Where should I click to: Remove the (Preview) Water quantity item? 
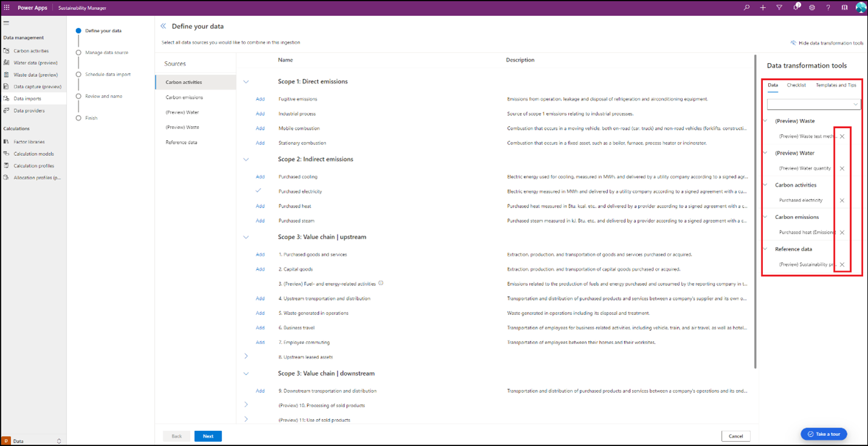coord(842,168)
